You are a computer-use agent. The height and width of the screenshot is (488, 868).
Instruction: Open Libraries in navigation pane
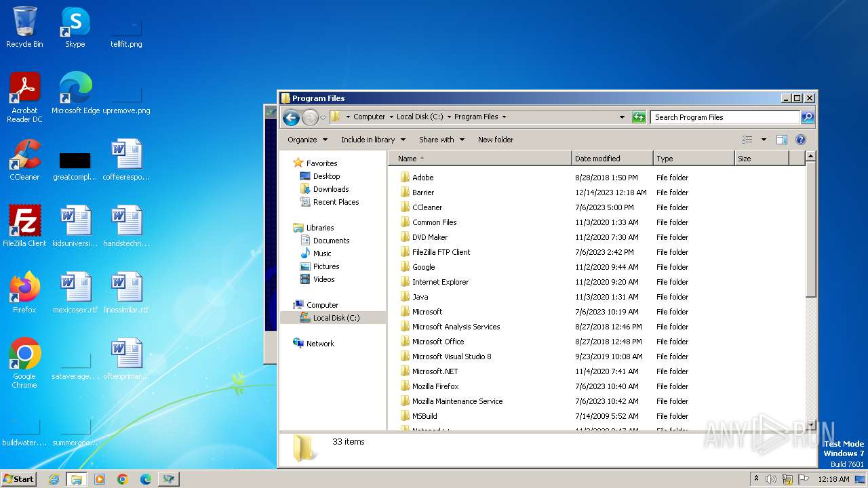click(x=319, y=228)
